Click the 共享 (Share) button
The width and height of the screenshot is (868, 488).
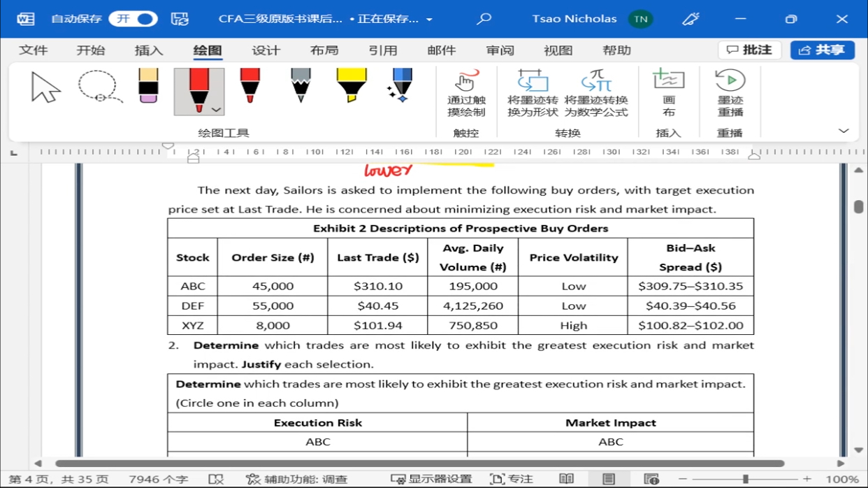click(822, 50)
